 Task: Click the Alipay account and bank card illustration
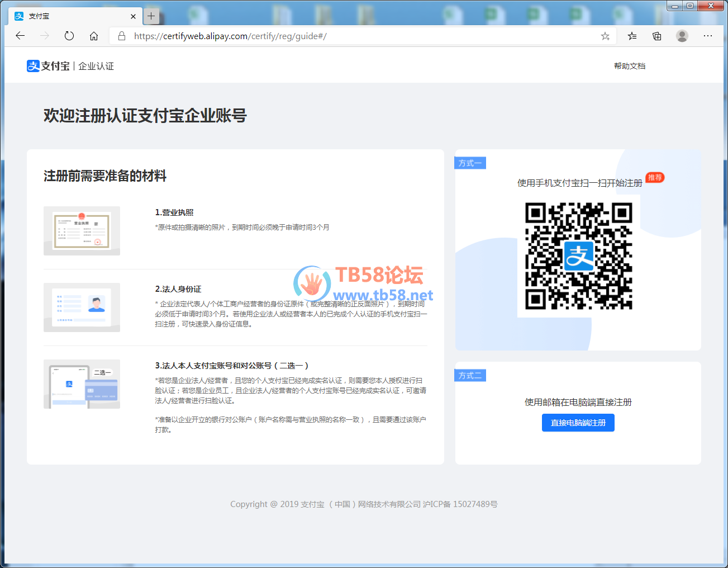[82, 384]
